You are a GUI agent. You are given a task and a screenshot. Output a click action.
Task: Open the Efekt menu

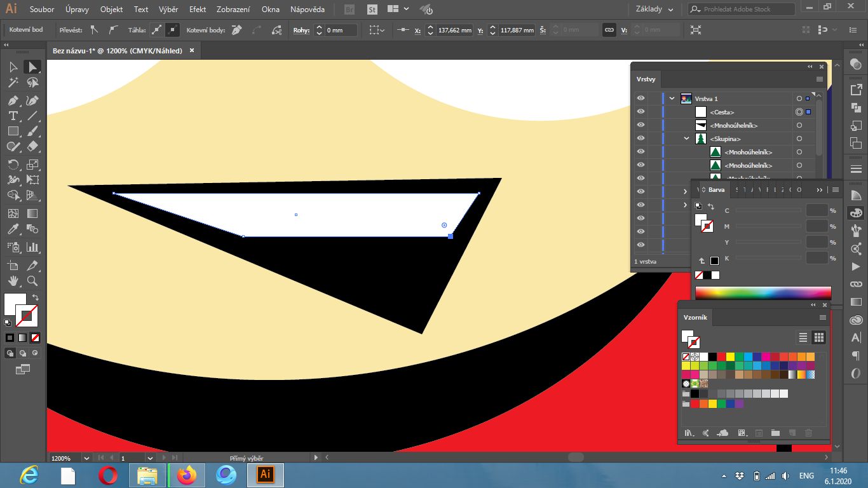tap(197, 10)
